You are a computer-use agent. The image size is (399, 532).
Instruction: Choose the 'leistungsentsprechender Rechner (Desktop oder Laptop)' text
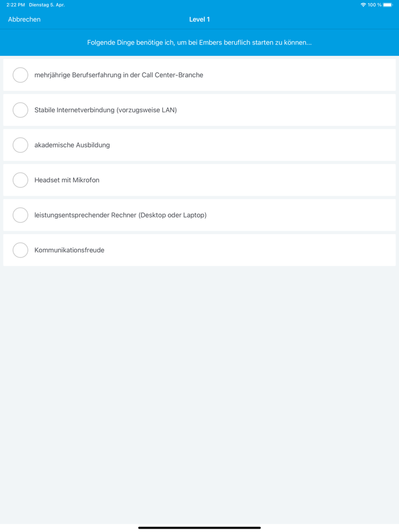tap(120, 215)
